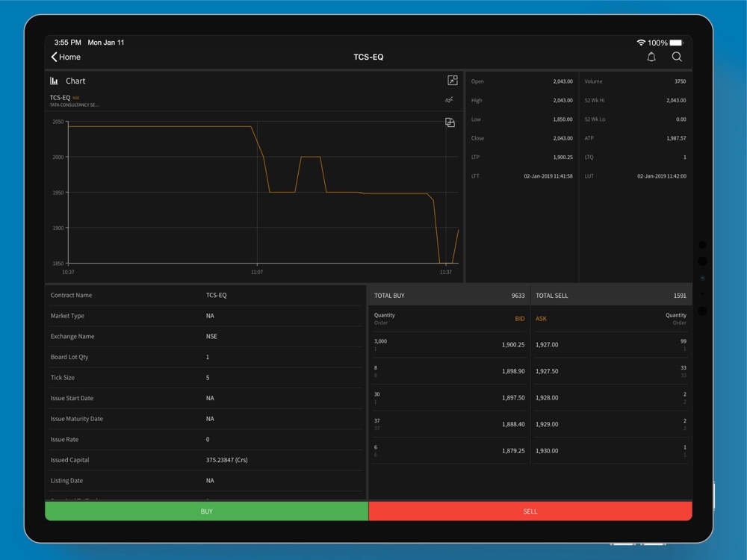
Task: Open search with the magnifier icon
Action: pos(677,57)
